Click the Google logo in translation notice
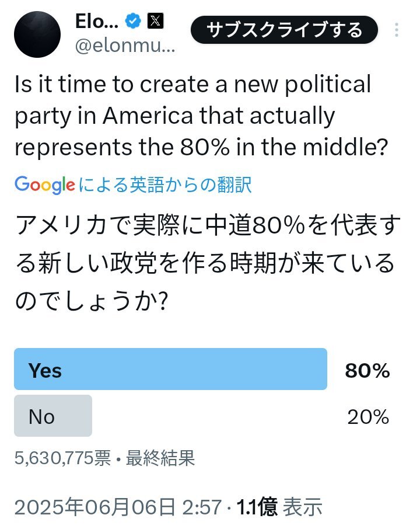The image size is (420, 529). point(44,185)
